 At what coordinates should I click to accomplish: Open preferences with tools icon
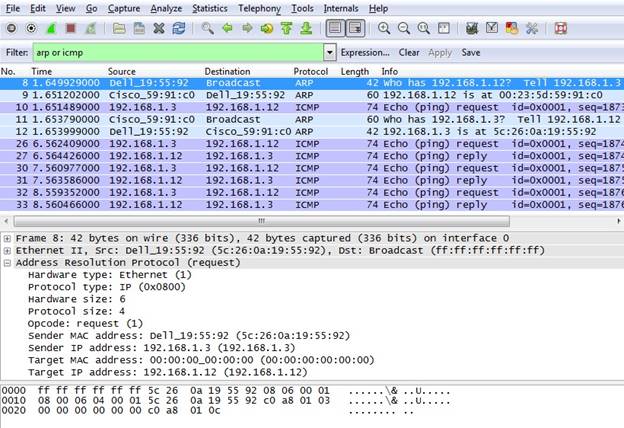[x=532, y=28]
